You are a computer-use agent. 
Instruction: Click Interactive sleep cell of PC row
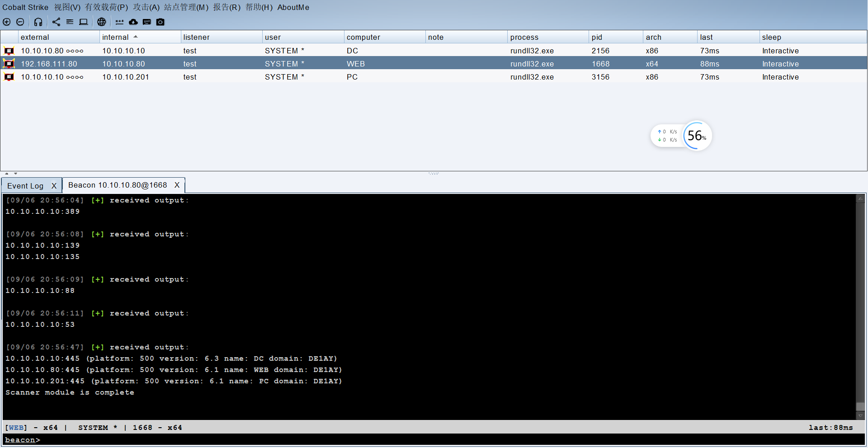pyautogui.click(x=780, y=77)
